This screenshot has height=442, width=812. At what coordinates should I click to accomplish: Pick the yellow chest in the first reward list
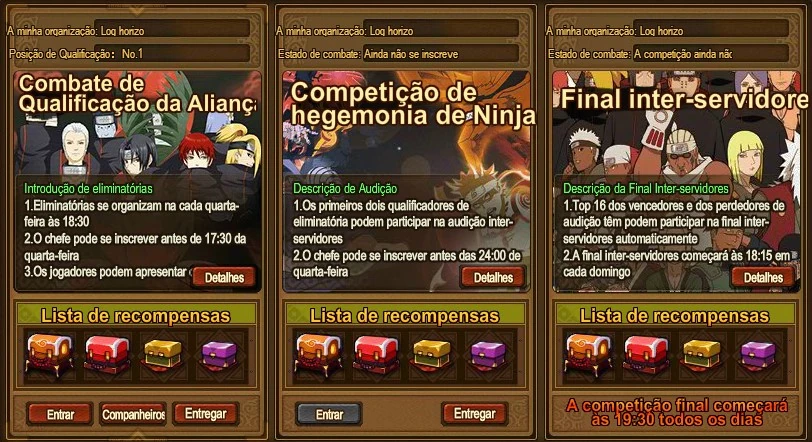[x=163, y=355]
